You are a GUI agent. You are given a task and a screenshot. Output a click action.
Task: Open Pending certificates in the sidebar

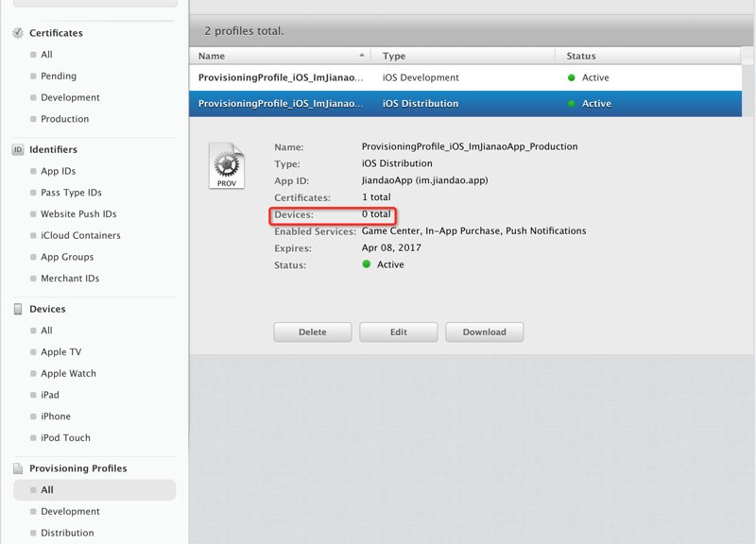(x=59, y=76)
